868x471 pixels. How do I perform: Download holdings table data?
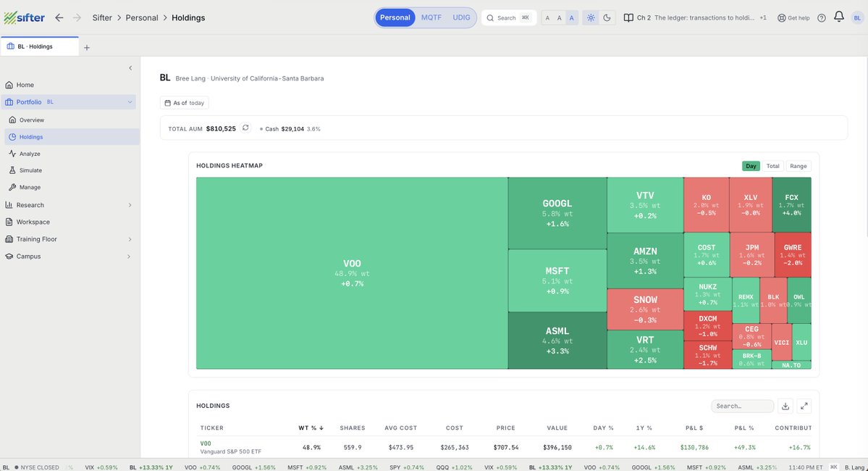coord(785,407)
